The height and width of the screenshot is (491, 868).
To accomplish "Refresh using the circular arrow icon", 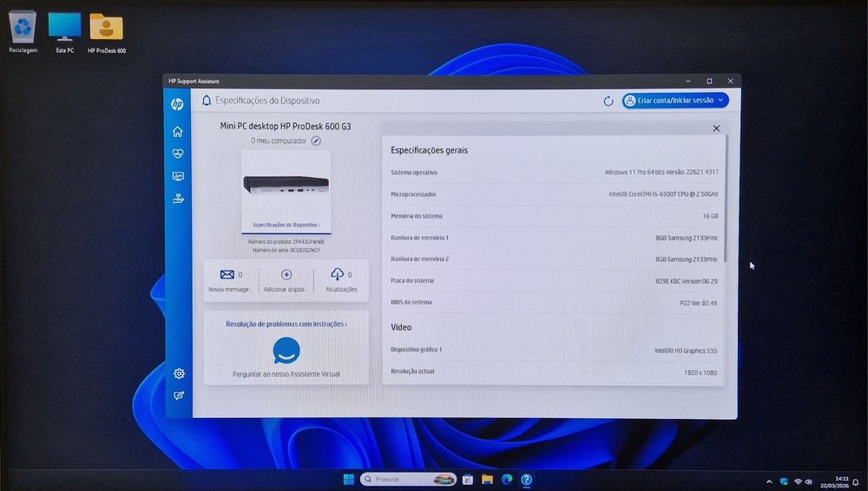I will [x=608, y=101].
